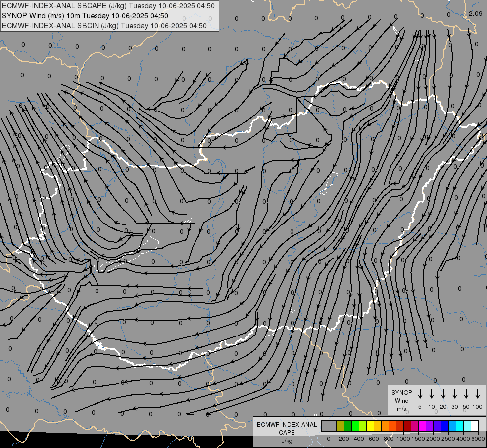Select the pale cyan swatch after 4000
This screenshot has width=487, height=448.
click(467, 426)
